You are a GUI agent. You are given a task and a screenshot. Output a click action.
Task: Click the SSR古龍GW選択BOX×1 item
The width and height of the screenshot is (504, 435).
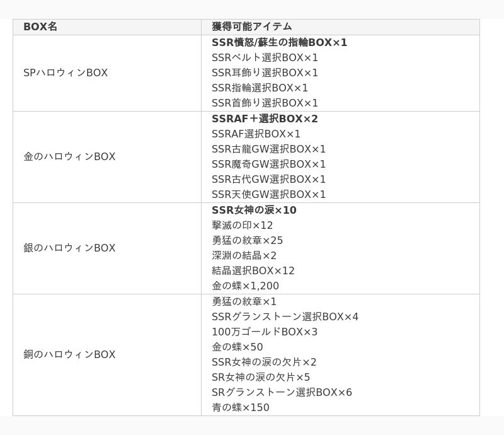269,149
